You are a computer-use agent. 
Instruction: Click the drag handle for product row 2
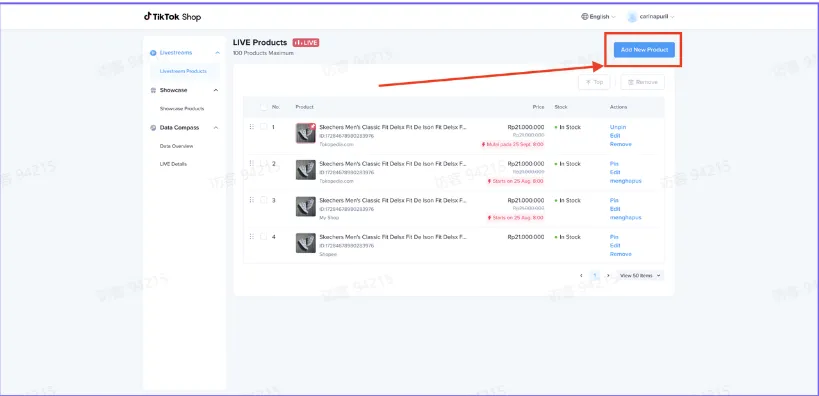click(251, 163)
